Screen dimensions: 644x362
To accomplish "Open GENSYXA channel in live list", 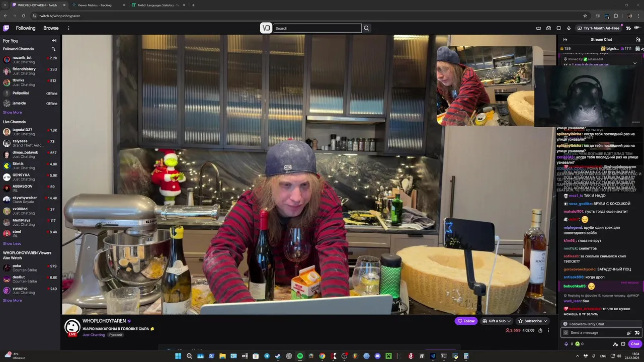I will click(x=30, y=177).
